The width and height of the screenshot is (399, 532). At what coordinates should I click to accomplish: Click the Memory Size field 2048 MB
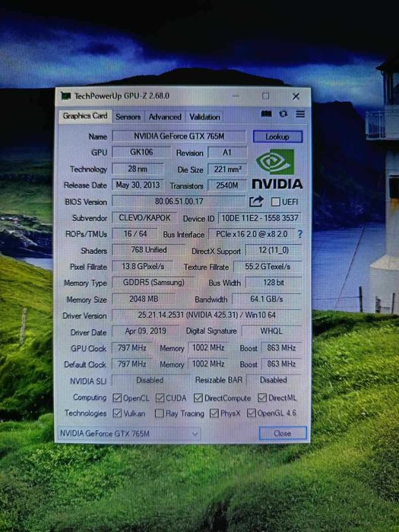(x=144, y=299)
